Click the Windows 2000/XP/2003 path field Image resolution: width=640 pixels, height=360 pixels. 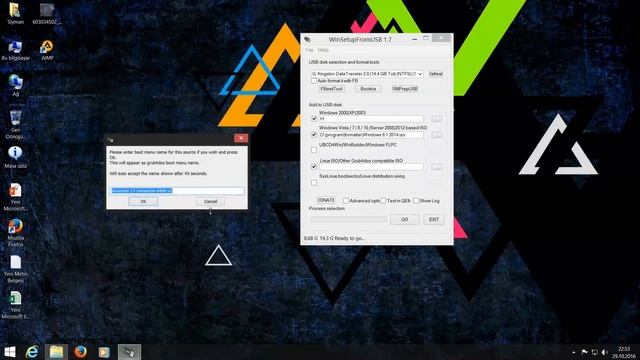coord(371,118)
